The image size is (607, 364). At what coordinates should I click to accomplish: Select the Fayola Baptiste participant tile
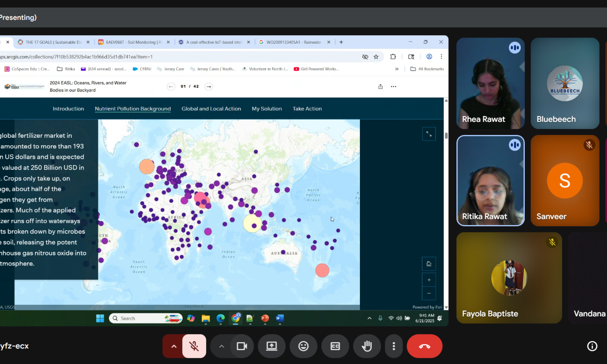pyautogui.click(x=509, y=278)
